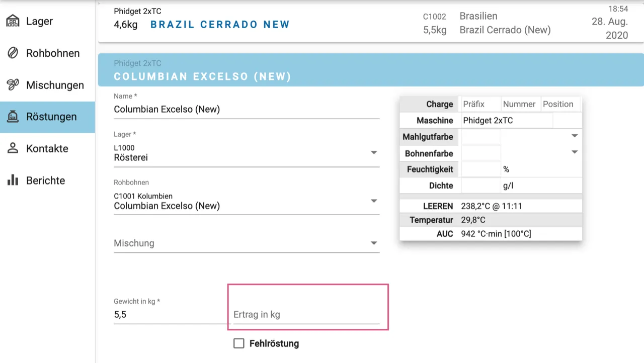Image resolution: width=644 pixels, height=363 pixels.
Task: Open the Brazil Cerrado New roast link
Action: [220, 24]
